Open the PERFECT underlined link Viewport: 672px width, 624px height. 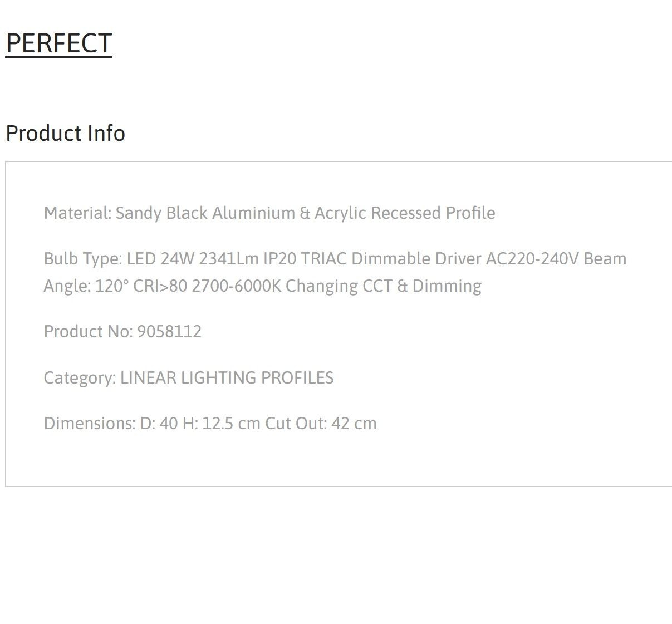pos(59,43)
